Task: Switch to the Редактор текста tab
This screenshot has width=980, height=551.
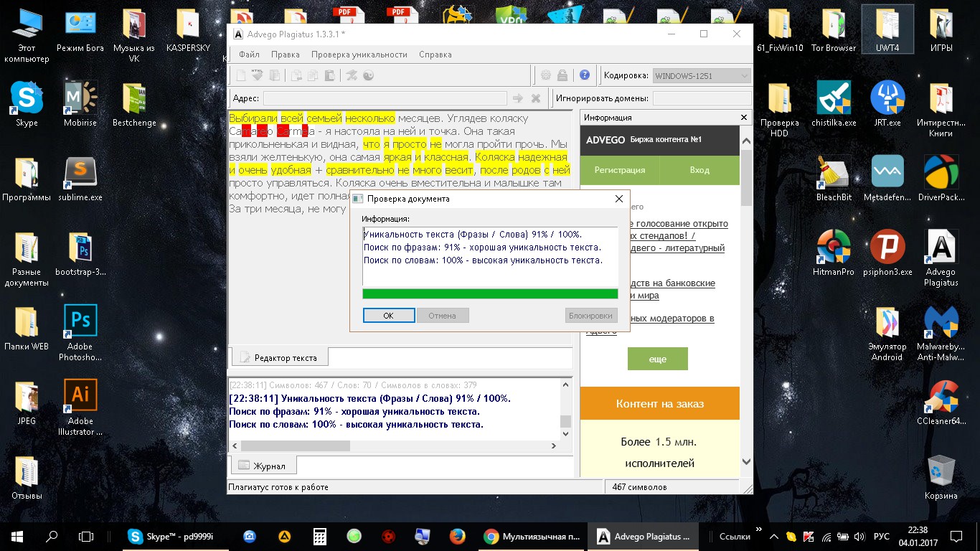Action: click(x=279, y=357)
